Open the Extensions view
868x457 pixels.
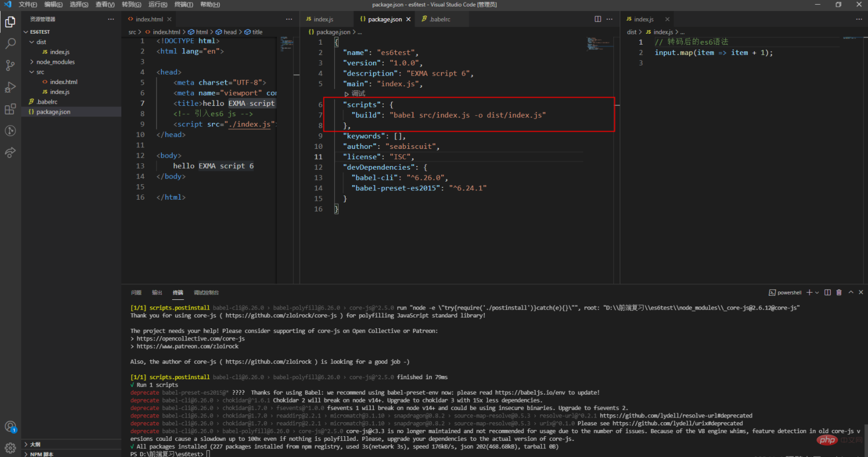pos(10,109)
